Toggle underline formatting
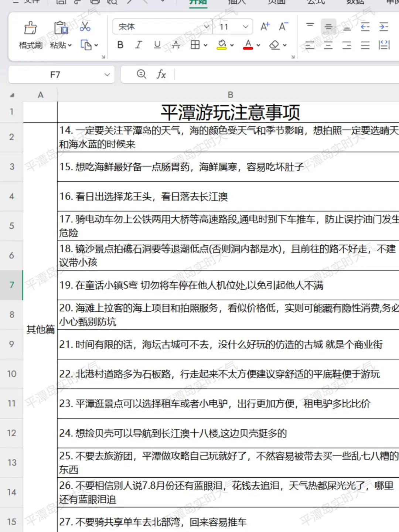 tap(157, 45)
